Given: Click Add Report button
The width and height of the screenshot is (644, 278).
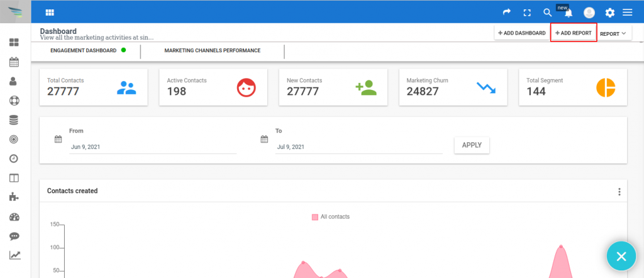Looking at the screenshot, I should (x=574, y=33).
